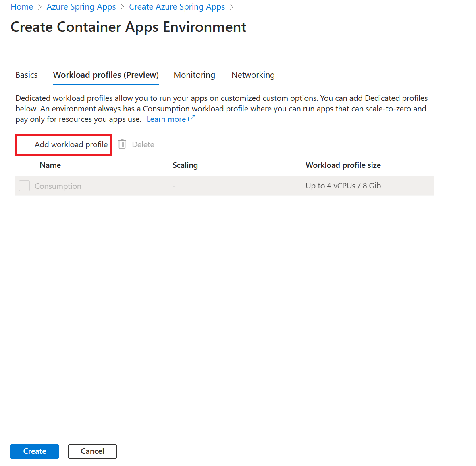Click the Name column header
Image resolution: width=476 pixels, height=466 pixels.
click(50, 165)
